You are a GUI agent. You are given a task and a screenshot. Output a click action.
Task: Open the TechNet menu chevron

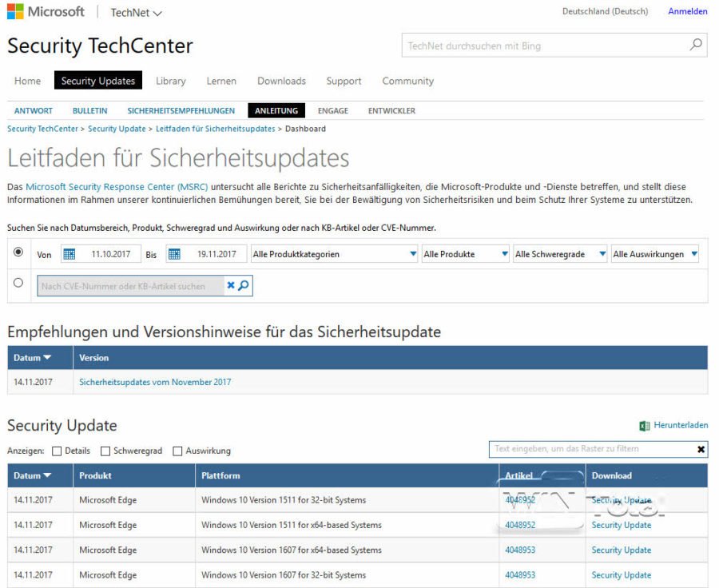[157, 12]
